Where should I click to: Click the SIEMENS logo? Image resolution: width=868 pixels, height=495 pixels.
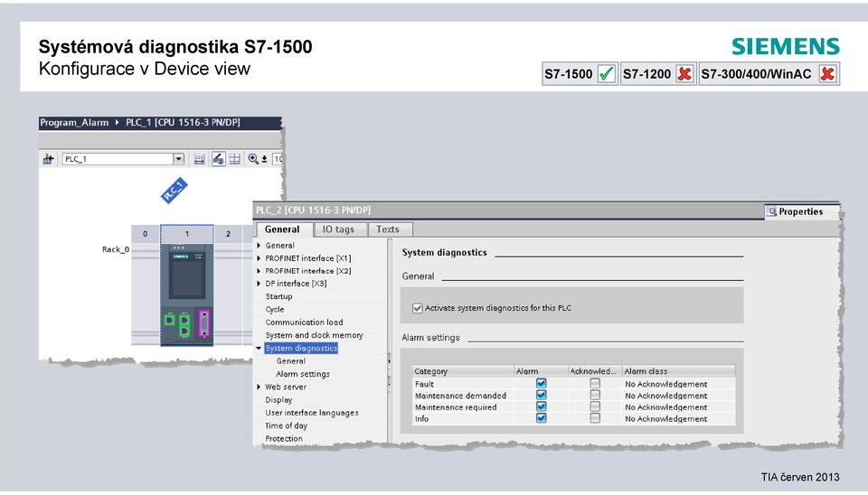click(x=786, y=46)
